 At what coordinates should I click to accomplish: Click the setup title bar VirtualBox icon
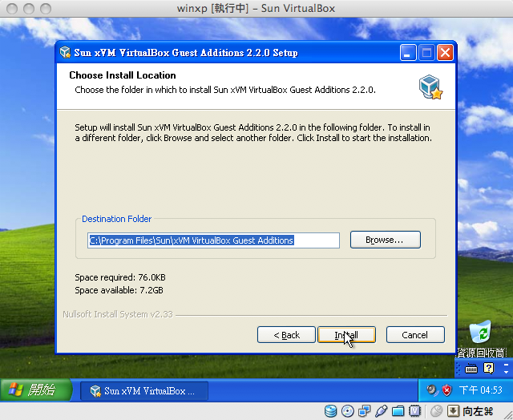tap(65, 52)
